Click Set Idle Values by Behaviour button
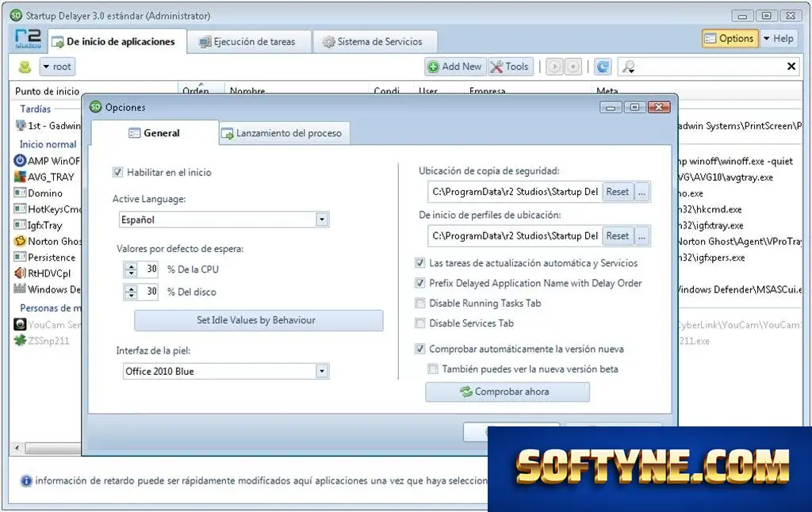The height and width of the screenshot is (512, 812). tap(259, 320)
